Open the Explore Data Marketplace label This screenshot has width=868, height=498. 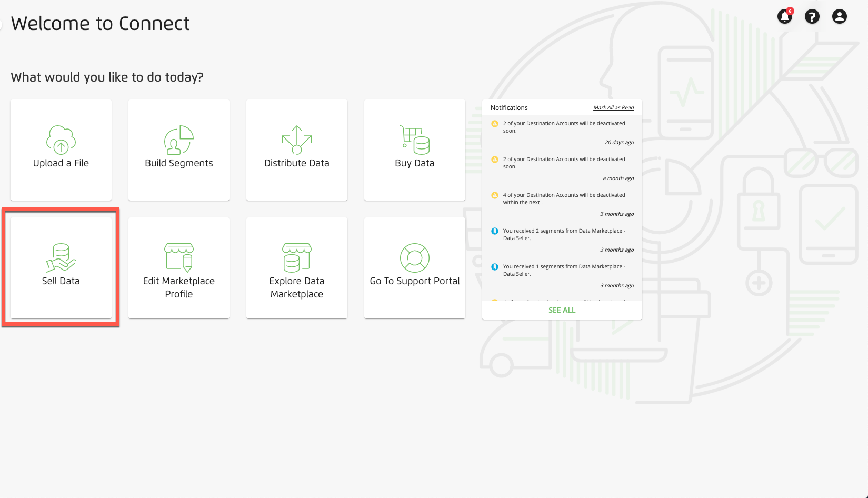pos(297,287)
